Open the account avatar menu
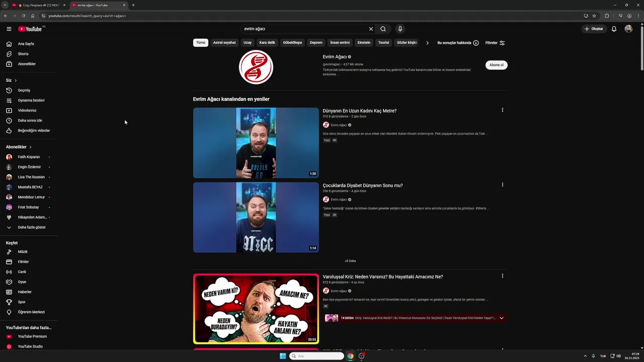Viewport: 644px width, 362px height. point(628,29)
